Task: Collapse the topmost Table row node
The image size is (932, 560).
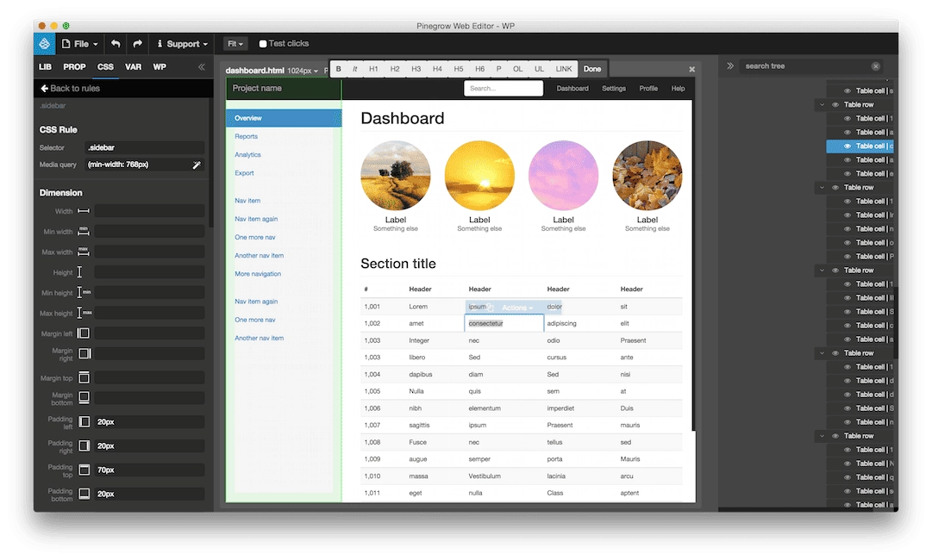Action: tap(822, 104)
